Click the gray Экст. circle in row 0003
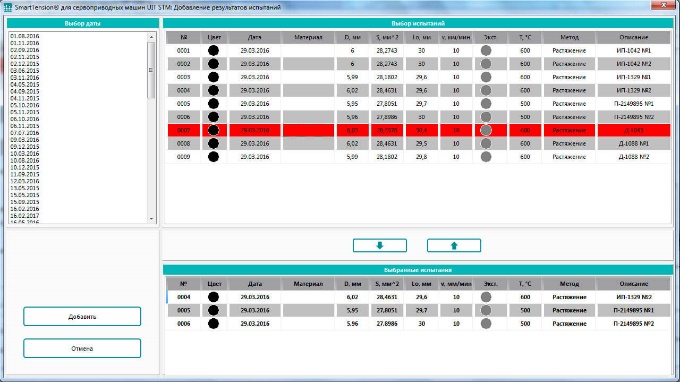This screenshot has width=680, height=382. 486,77
